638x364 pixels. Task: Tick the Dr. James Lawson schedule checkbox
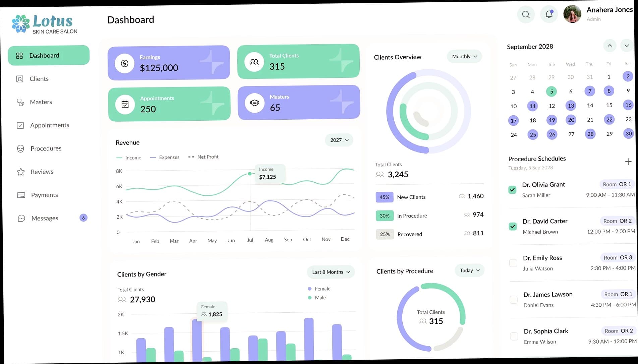513,300
